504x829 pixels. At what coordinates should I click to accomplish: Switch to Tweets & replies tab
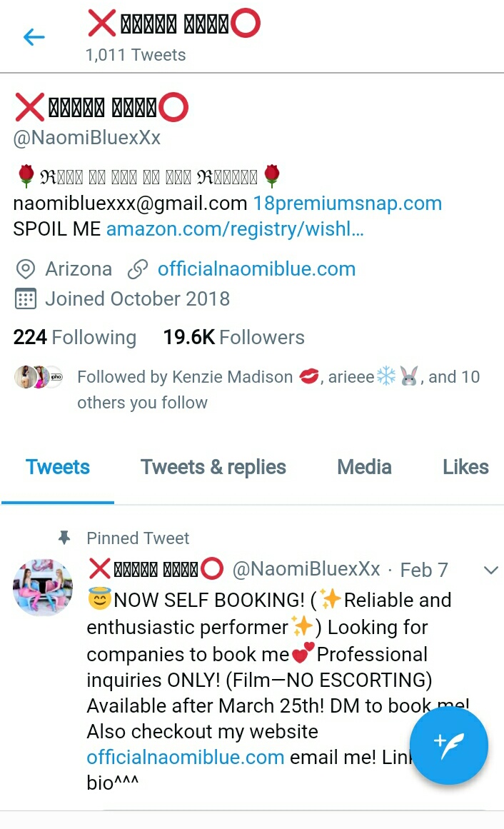point(213,468)
